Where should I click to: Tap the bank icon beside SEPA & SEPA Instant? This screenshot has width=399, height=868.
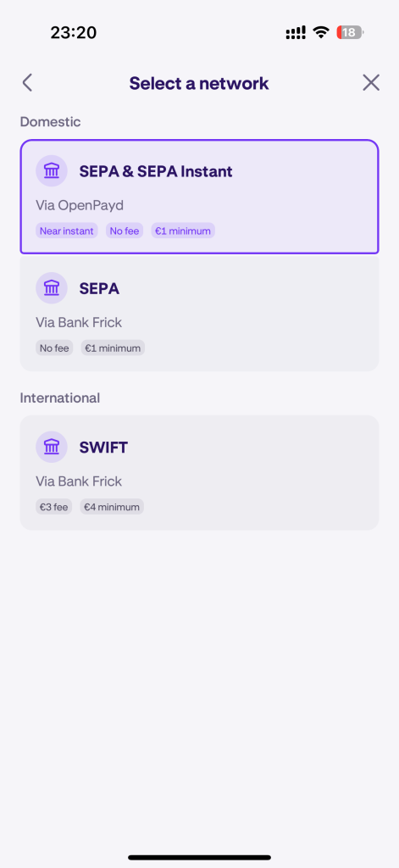click(52, 171)
